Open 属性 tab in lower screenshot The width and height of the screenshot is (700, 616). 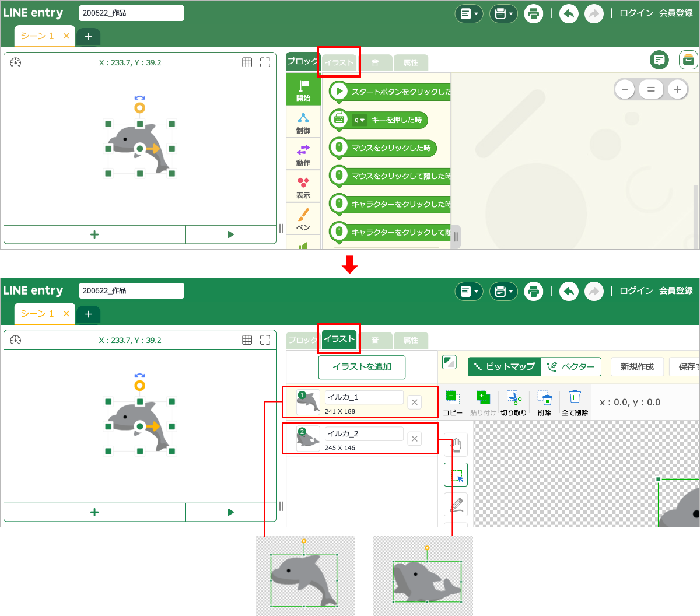411,340
